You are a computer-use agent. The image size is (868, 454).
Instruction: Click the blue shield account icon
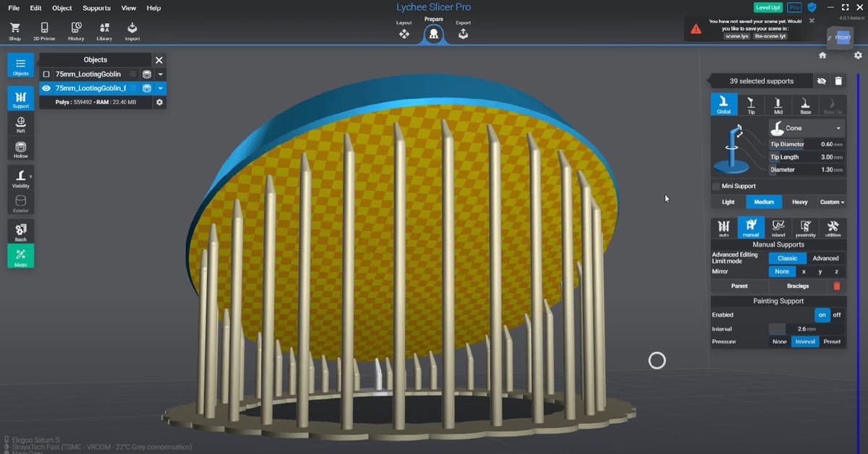[x=812, y=7]
